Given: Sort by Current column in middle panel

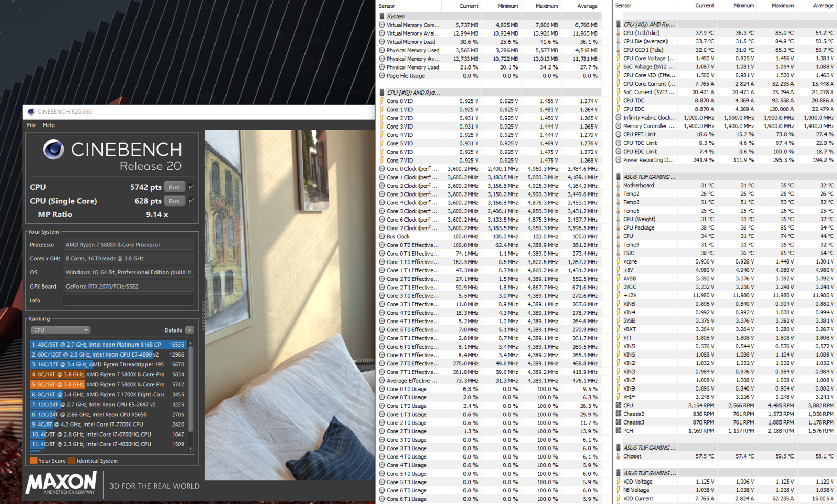Looking at the screenshot, I should (x=469, y=6).
